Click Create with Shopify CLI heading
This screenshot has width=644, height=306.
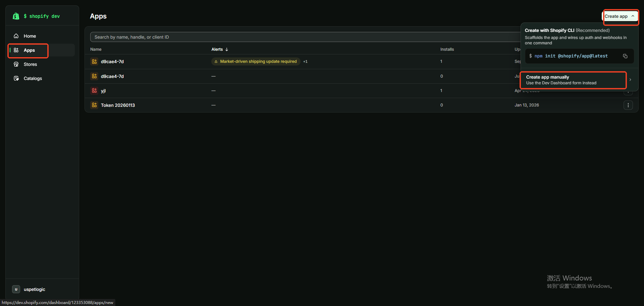[549, 30]
